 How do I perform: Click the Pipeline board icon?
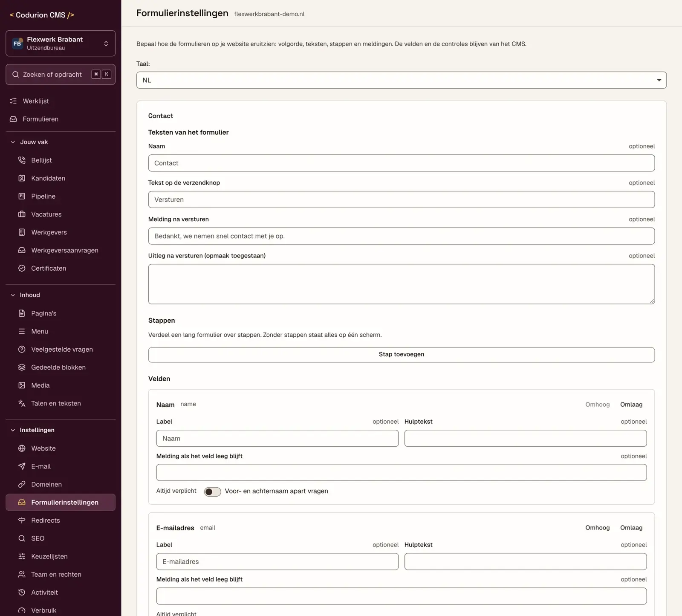pyautogui.click(x=22, y=196)
